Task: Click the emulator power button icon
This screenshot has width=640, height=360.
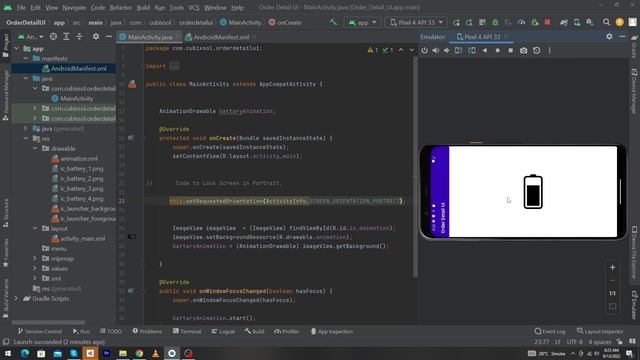Action: 424,51
